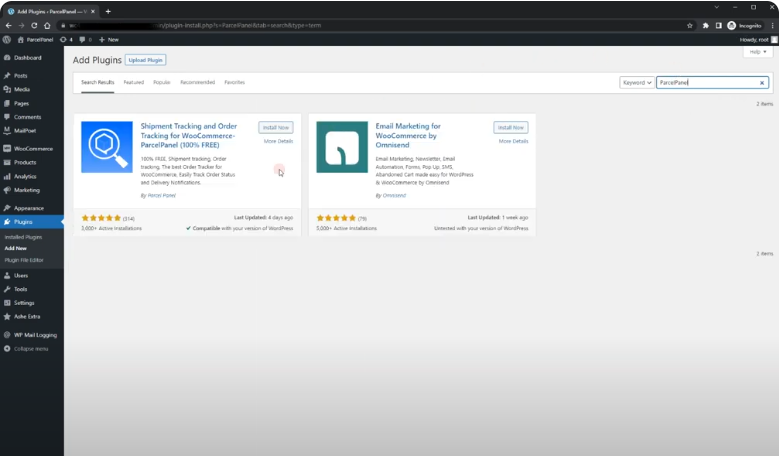Open Plugin File Editor submenu item
This screenshot has height=456, width=779.
24,260
